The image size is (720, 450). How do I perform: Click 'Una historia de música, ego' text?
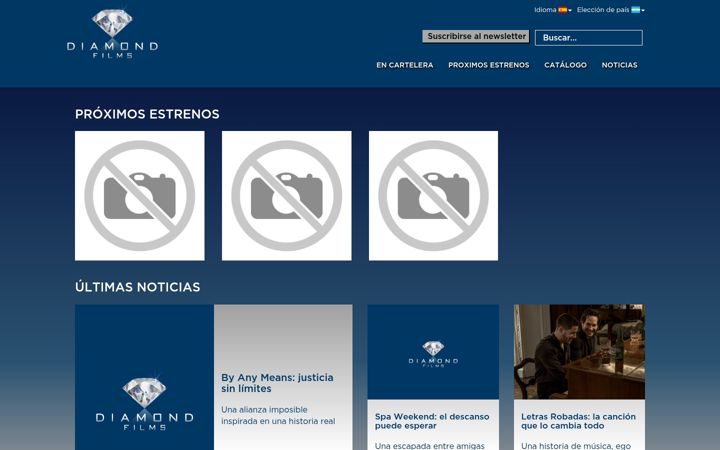(x=576, y=446)
